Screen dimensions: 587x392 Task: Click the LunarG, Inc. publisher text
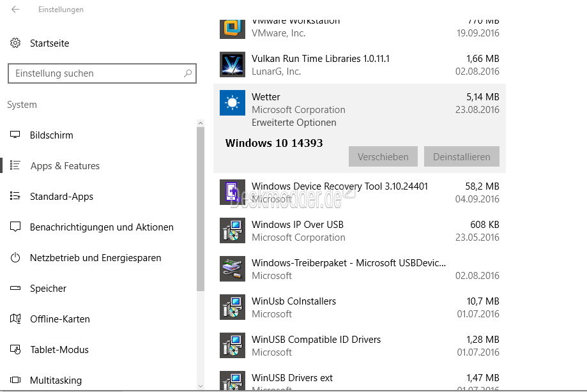pyautogui.click(x=277, y=71)
